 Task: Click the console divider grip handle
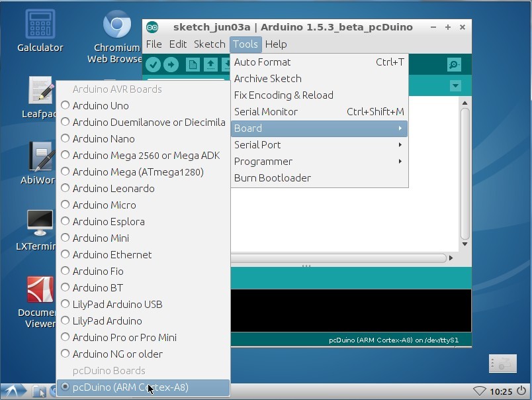(306, 266)
